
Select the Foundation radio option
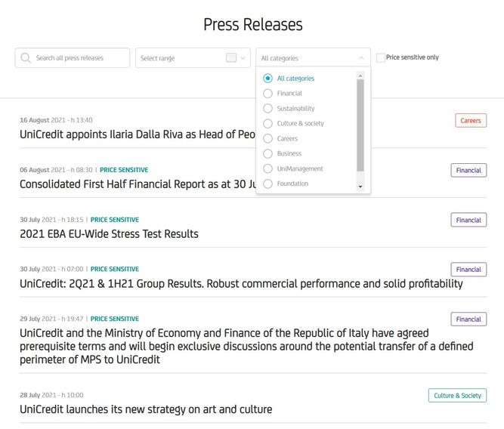click(x=267, y=184)
